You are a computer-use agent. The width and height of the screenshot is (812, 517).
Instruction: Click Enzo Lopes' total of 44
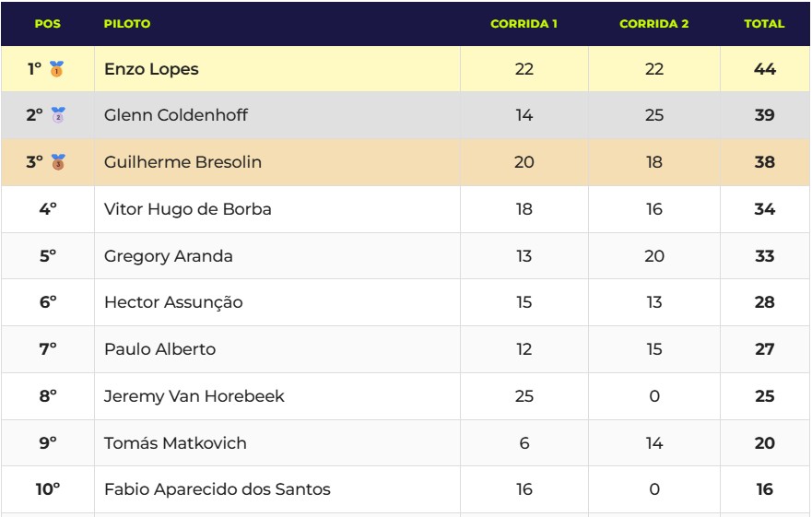(764, 69)
